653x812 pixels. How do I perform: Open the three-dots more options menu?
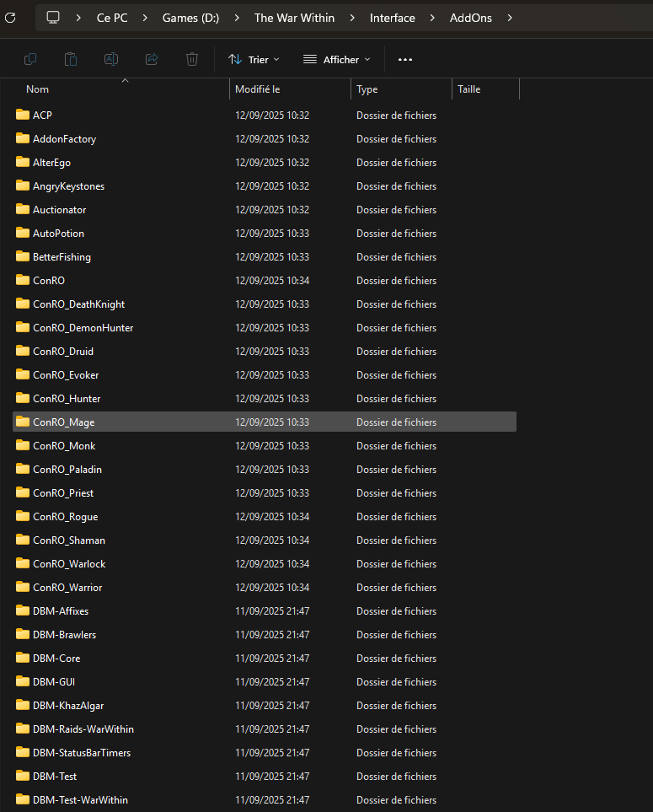pos(405,59)
